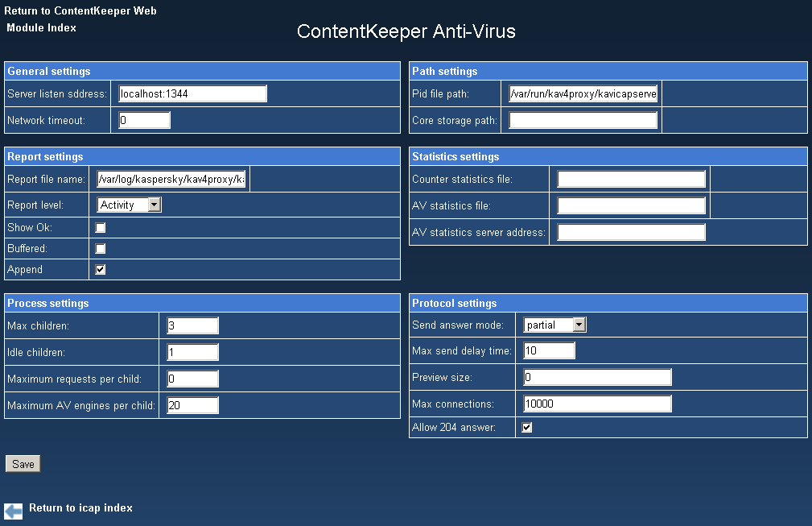This screenshot has height=526, width=812.
Task: Click the 'Idle children:' label
Action: (x=36, y=352)
